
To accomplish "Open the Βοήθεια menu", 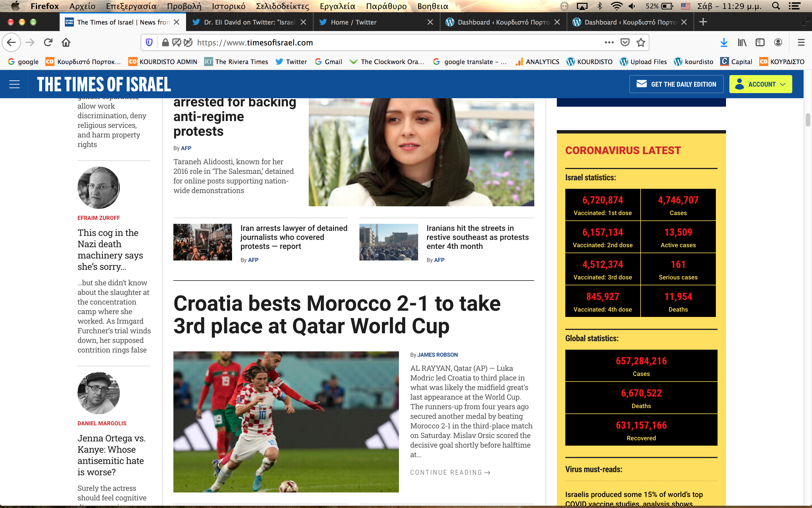I will [433, 6].
